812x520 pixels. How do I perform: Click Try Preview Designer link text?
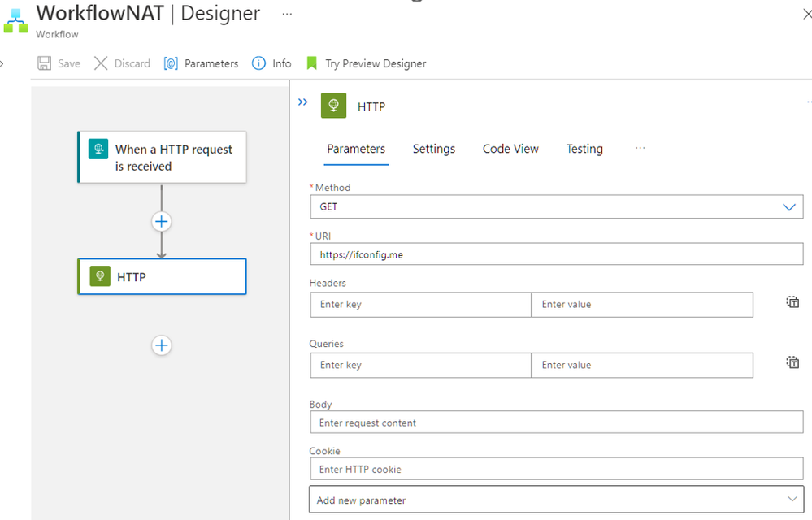click(x=376, y=63)
